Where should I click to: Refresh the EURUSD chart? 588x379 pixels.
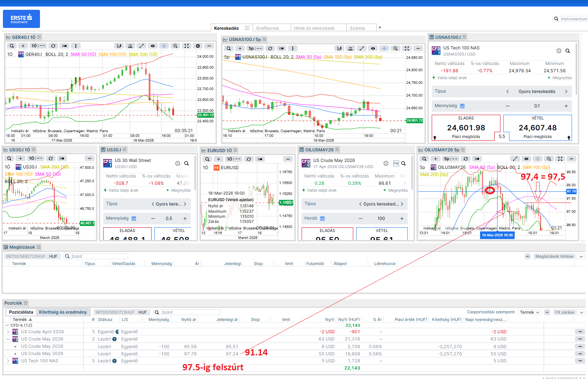pos(249,159)
